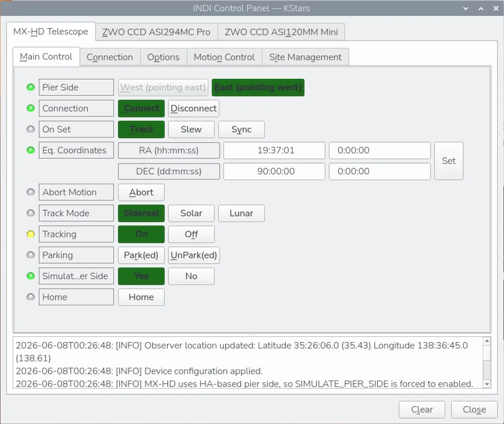Click the Abort Motion status light

pyautogui.click(x=31, y=192)
